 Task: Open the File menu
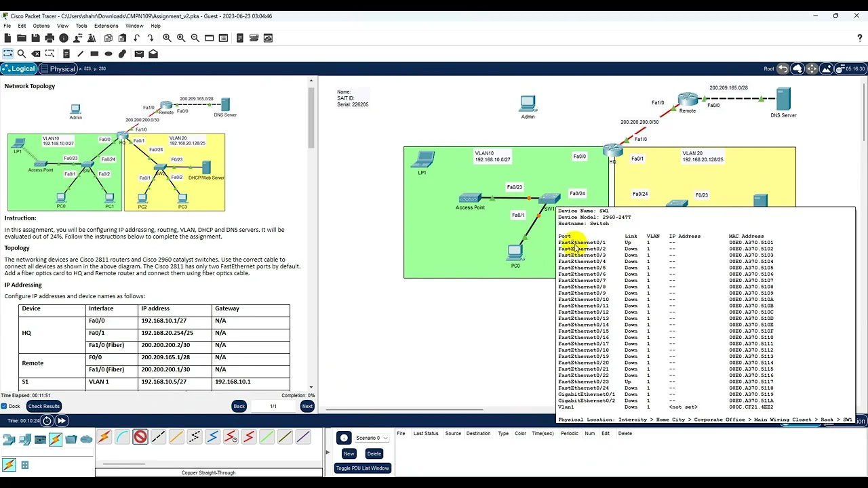(7, 26)
